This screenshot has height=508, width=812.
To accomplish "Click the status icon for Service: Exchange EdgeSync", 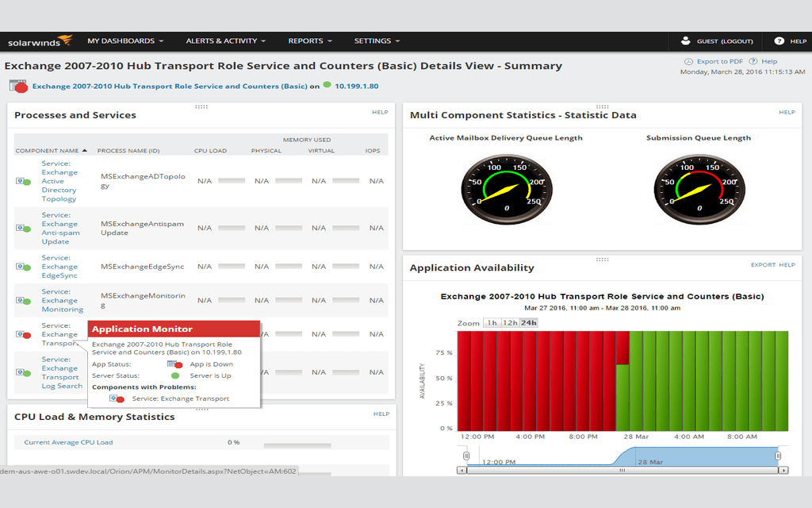I will coord(23,266).
